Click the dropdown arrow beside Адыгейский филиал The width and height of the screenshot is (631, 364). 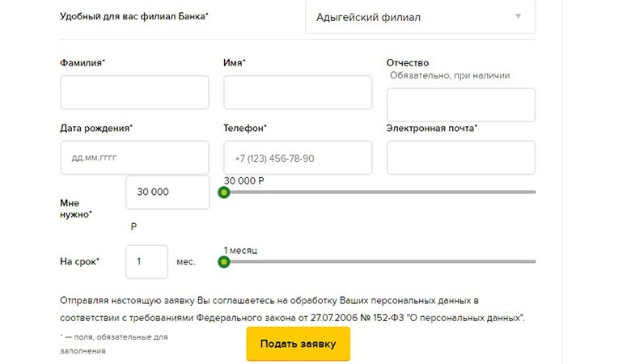pyautogui.click(x=518, y=16)
